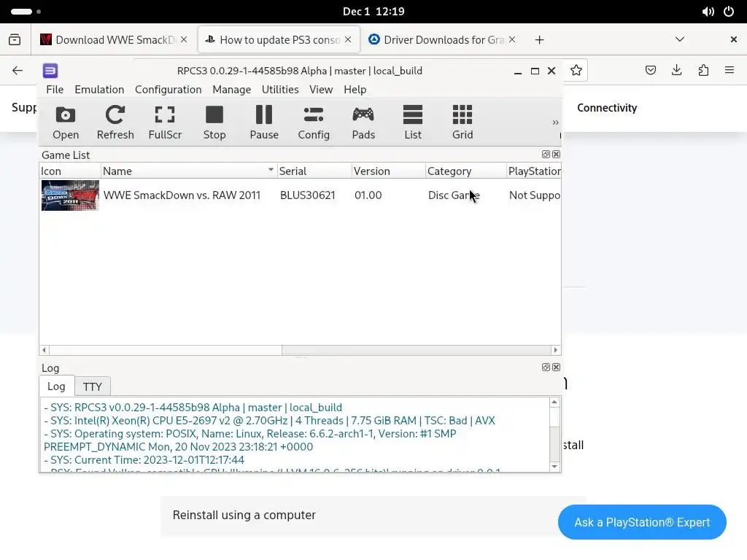Open the Firefox View icon
The image size is (747, 560).
click(15, 39)
